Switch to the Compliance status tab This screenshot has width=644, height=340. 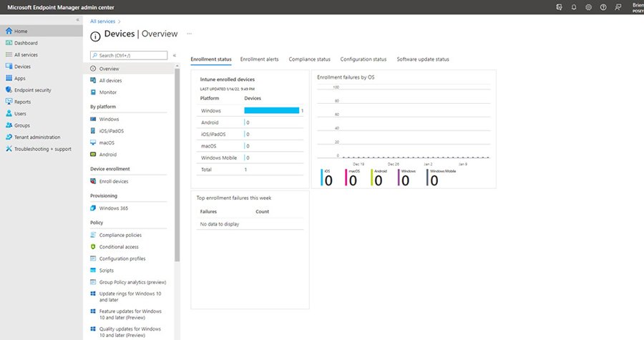[x=309, y=59]
